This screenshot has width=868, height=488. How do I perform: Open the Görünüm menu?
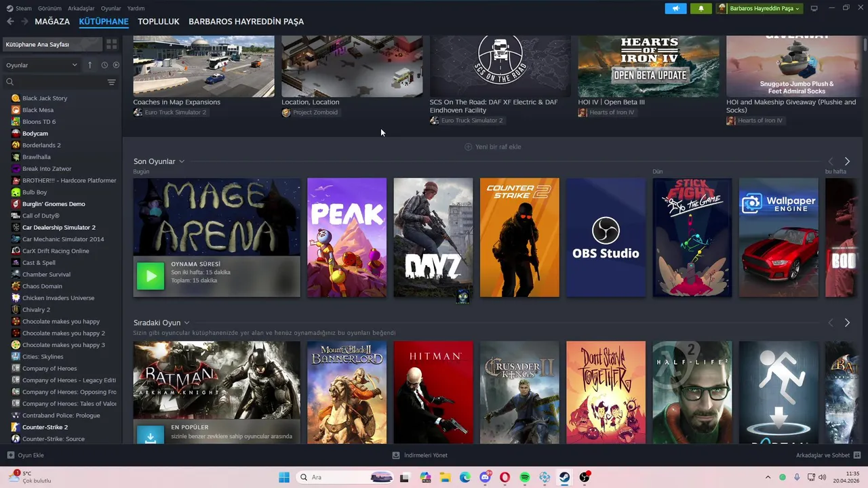50,8
